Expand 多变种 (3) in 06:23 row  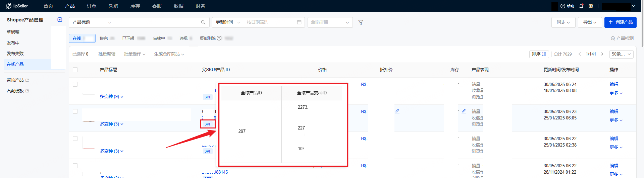(112, 124)
